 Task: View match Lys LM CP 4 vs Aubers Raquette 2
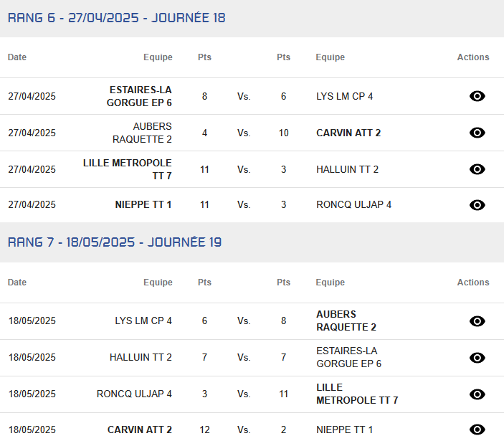point(477,321)
